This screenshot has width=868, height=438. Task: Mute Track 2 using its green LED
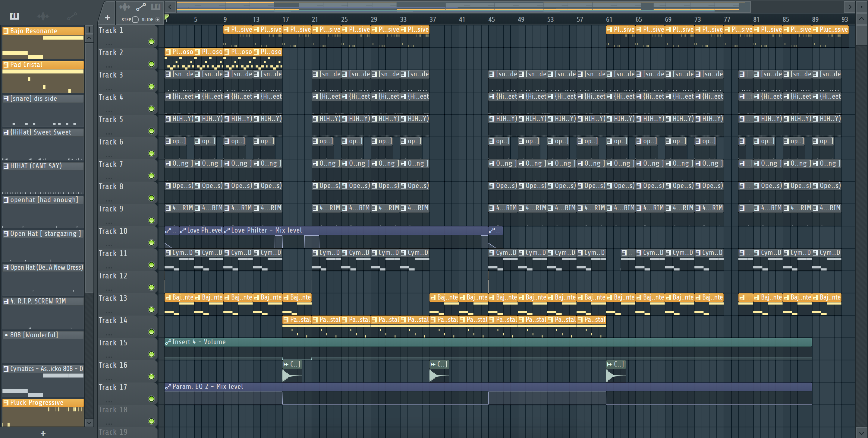[x=151, y=64]
